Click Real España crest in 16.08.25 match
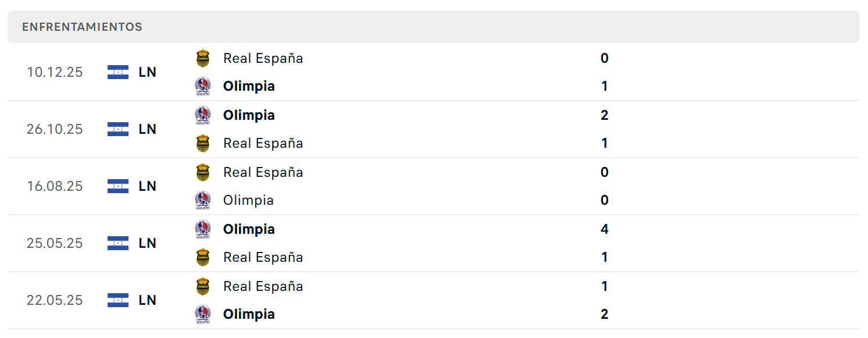Image resolution: width=868 pixels, height=338 pixels. 202,172
